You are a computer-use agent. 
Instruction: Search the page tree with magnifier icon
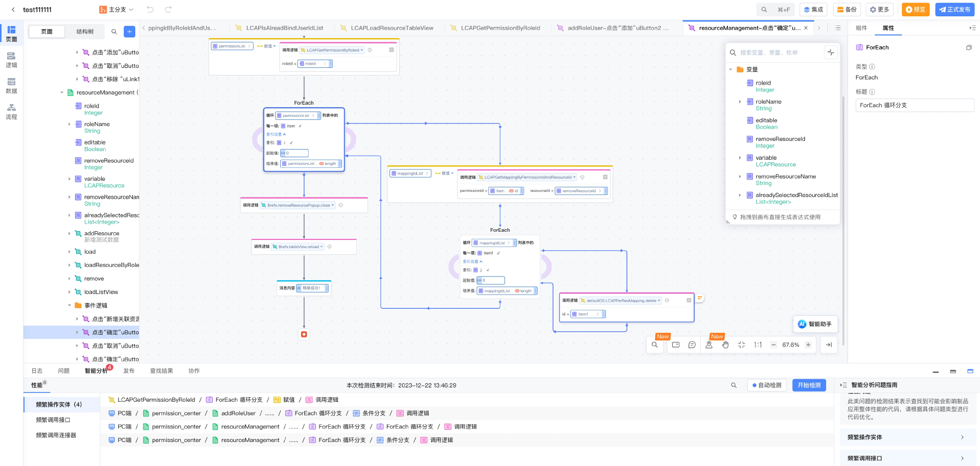coord(114,32)
